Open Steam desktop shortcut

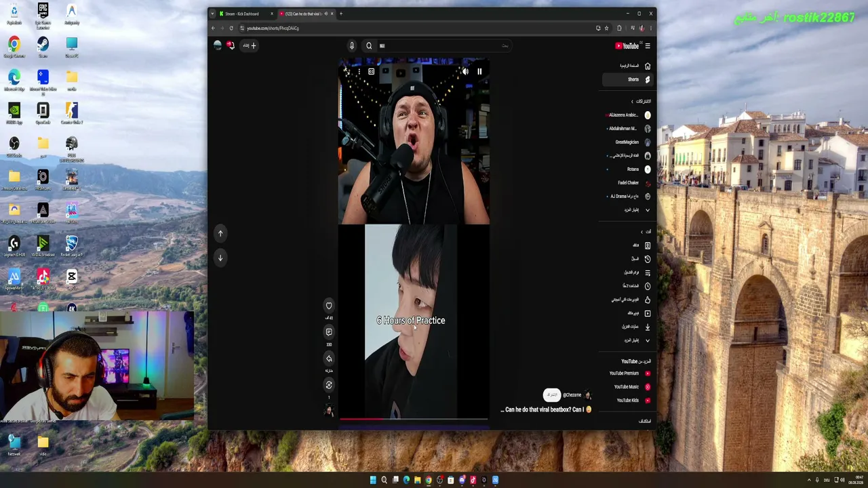coord(43,47)
